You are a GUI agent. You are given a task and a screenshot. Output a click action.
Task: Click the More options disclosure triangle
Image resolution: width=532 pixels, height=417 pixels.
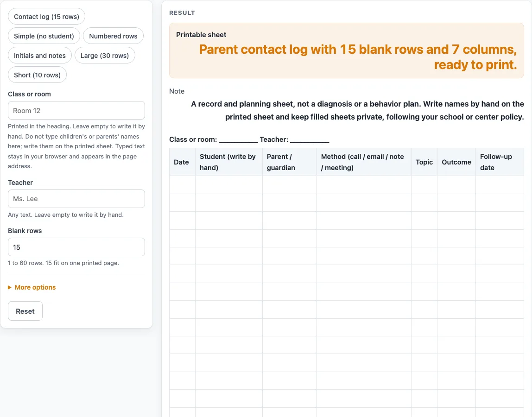point(10,287)
